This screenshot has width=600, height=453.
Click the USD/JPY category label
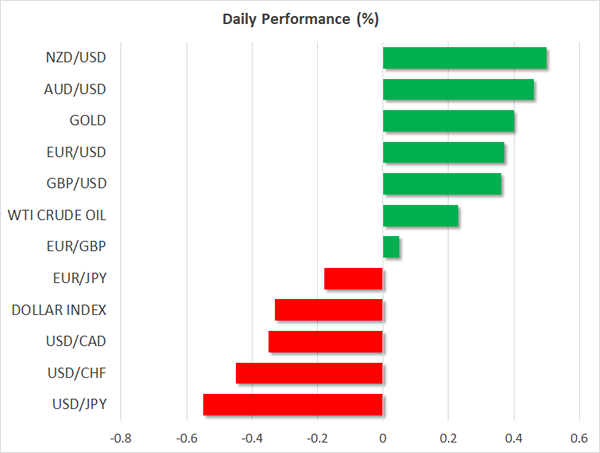click(x=79, y=405)
